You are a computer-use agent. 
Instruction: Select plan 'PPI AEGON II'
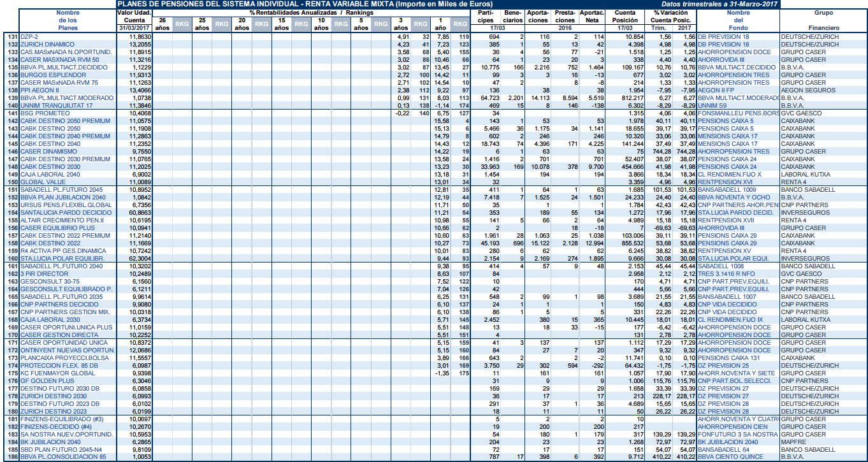pos(40,90)
